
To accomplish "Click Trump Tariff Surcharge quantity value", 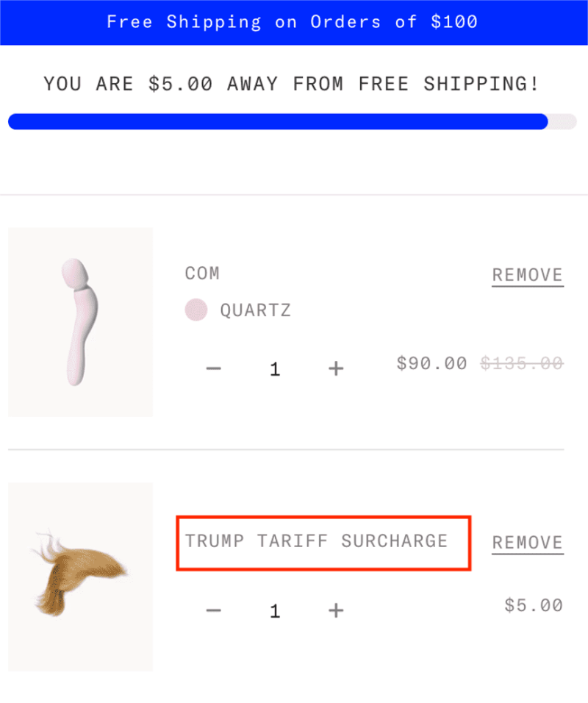I will pos(275,610).
